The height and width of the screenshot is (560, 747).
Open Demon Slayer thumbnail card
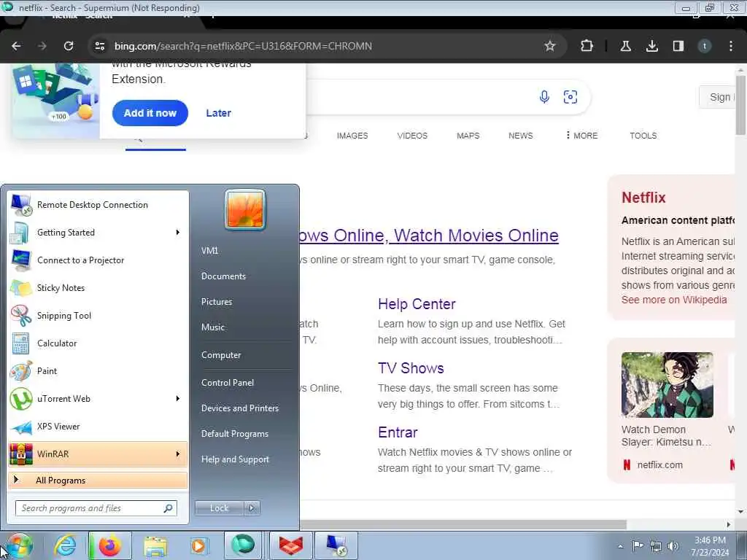[x=667, y=385]
